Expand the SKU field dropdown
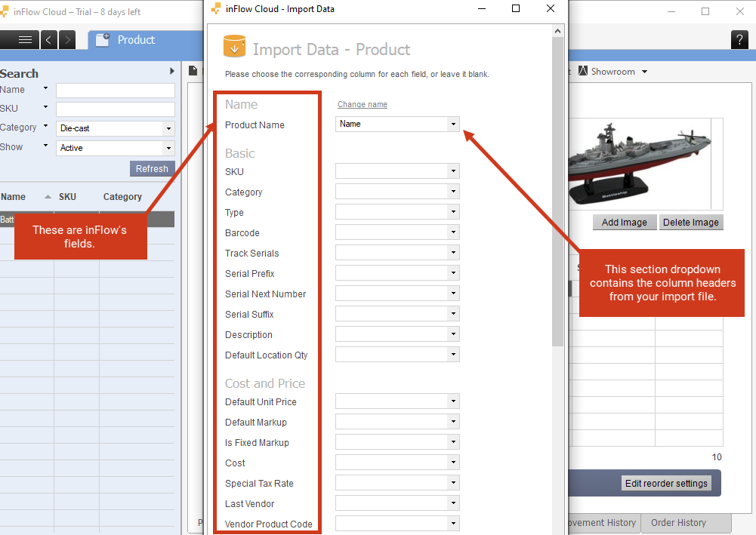This screenshot has height=535, width=756. coord(453,171)
